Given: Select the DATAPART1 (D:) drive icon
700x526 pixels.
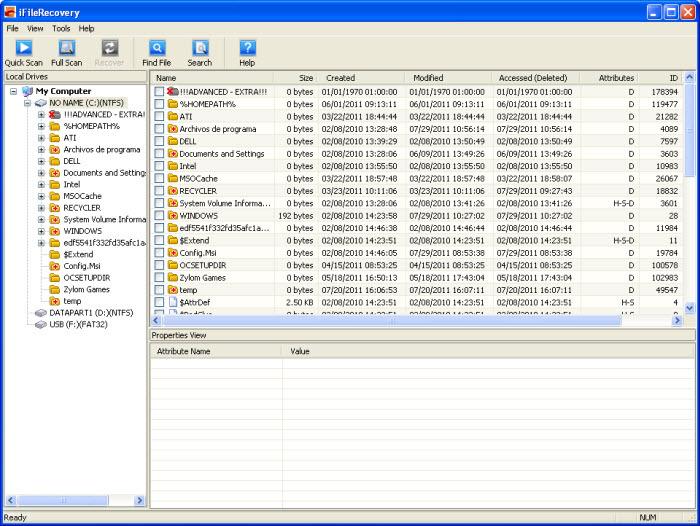Looking at the screenshot, I should [41, 313].
